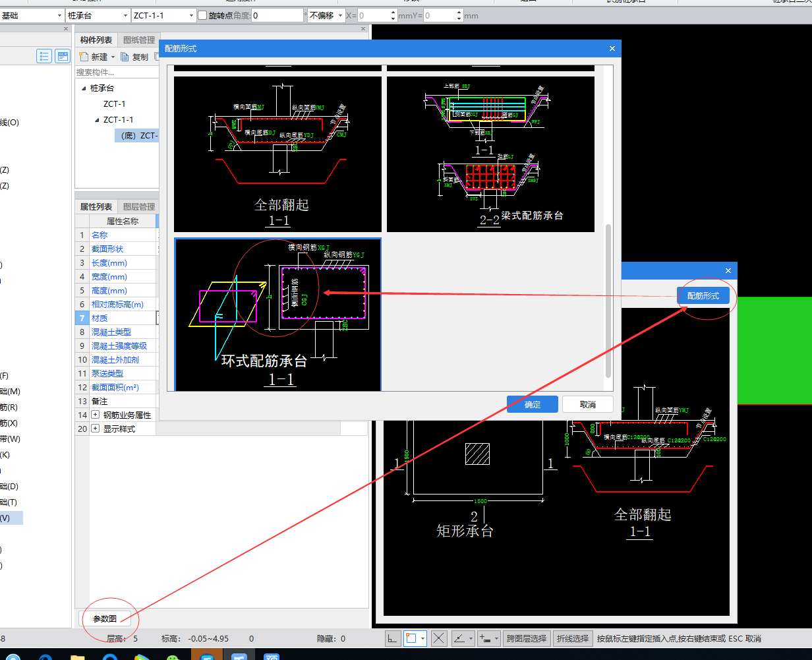
Task: Click the 泵送类型 property row
Action: point(115,373)
